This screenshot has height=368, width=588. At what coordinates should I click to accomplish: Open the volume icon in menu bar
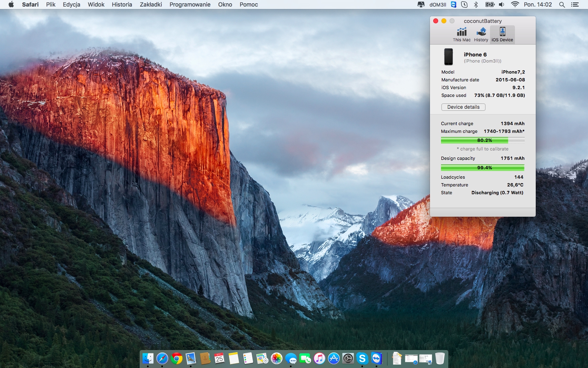coord(501,4)
